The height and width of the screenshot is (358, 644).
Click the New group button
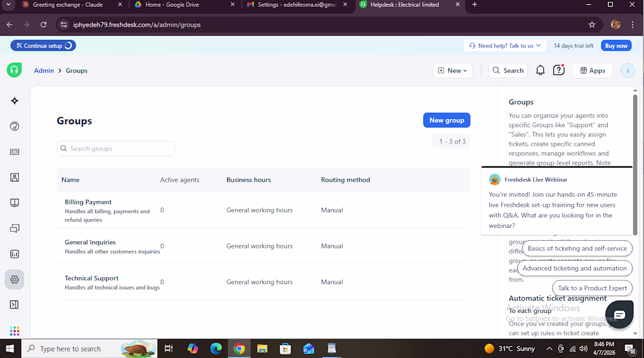(x=447, y=120)
